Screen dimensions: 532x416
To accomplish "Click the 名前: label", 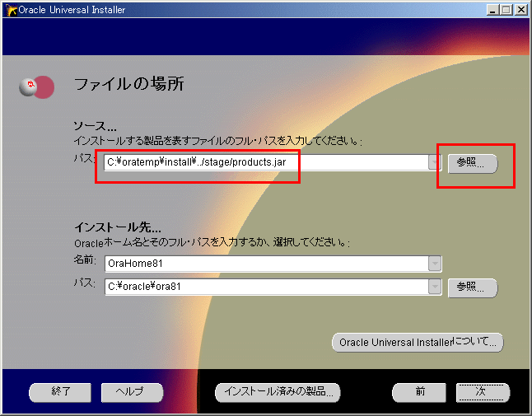I will point(85,260).
